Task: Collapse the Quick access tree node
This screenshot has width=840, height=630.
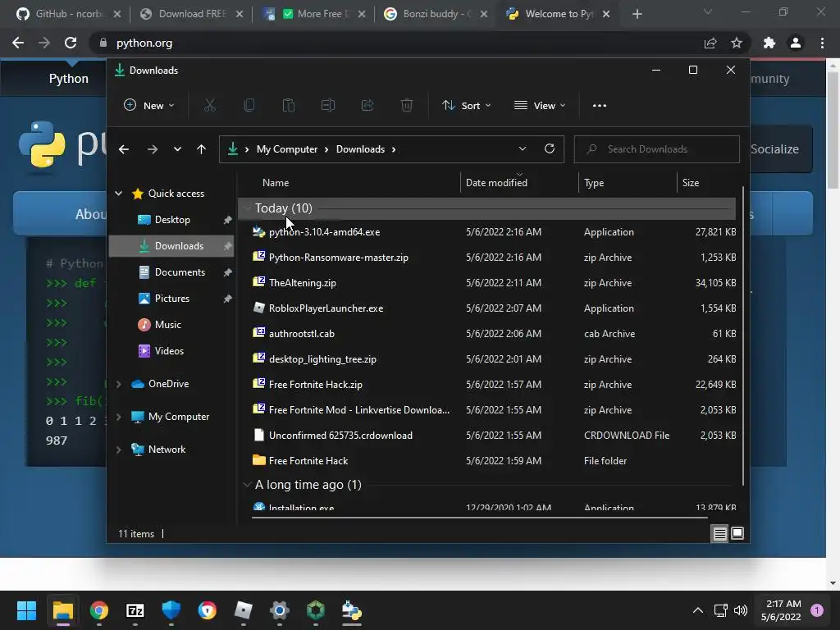Action: 118,194
